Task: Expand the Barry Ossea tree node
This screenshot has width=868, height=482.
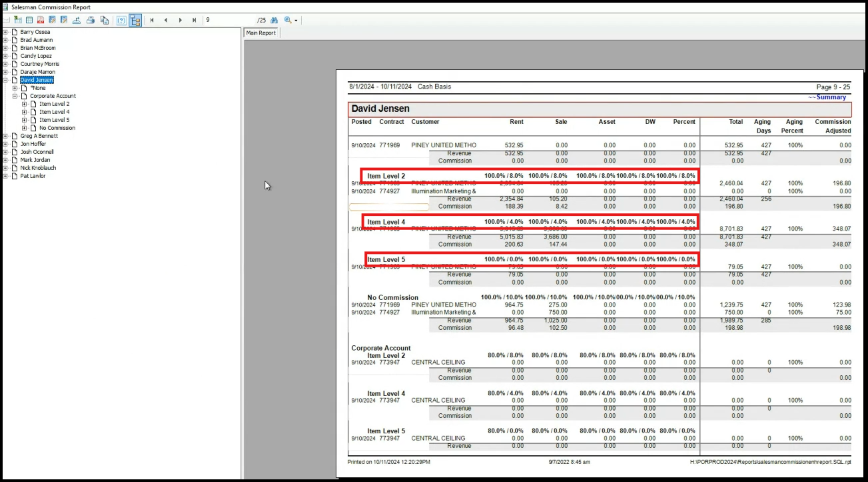Action: click(x=5, y=32)
